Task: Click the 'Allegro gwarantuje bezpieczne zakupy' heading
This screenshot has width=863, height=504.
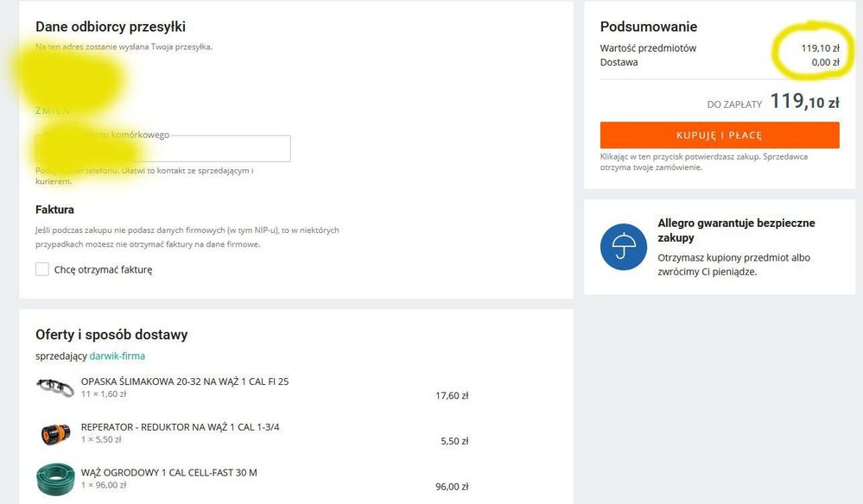Action: [x=736, y=230]
